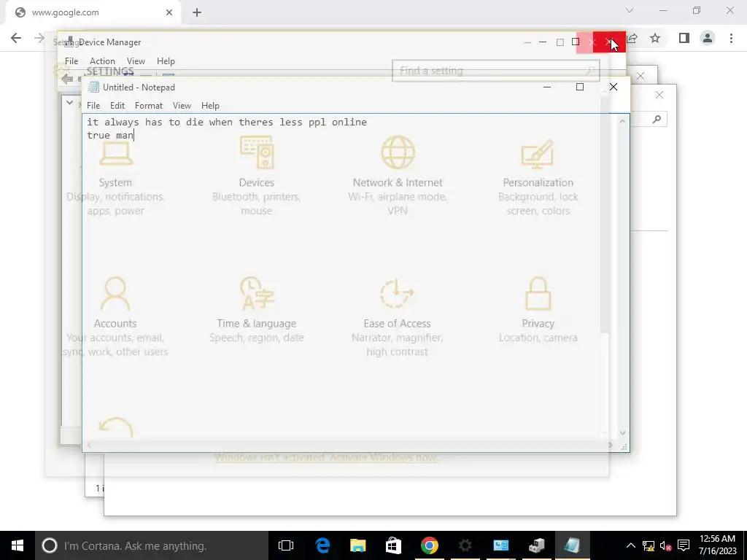This screenshot has width=747, height=560.
Task: Click the muted volume tray icon
Action: tap(666, 545)
